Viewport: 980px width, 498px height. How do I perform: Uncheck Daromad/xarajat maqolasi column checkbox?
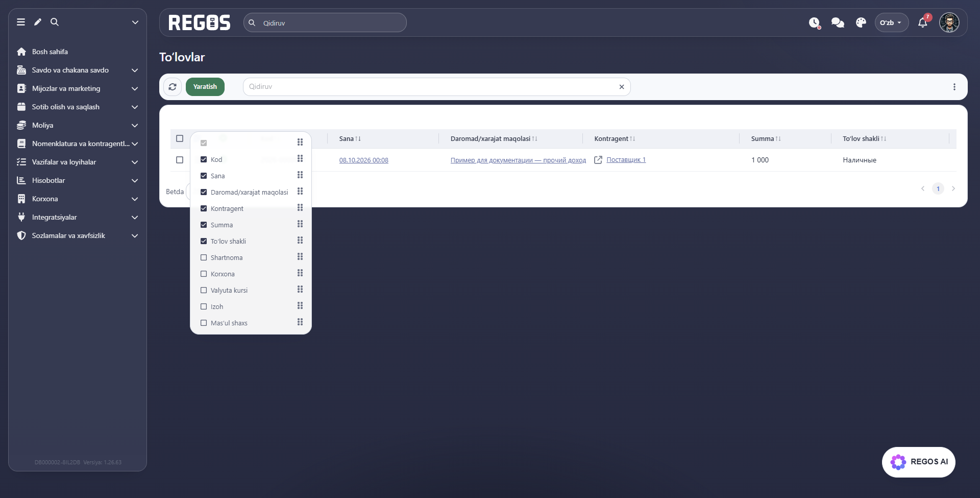pyautogui.click(x=204, y=192)
